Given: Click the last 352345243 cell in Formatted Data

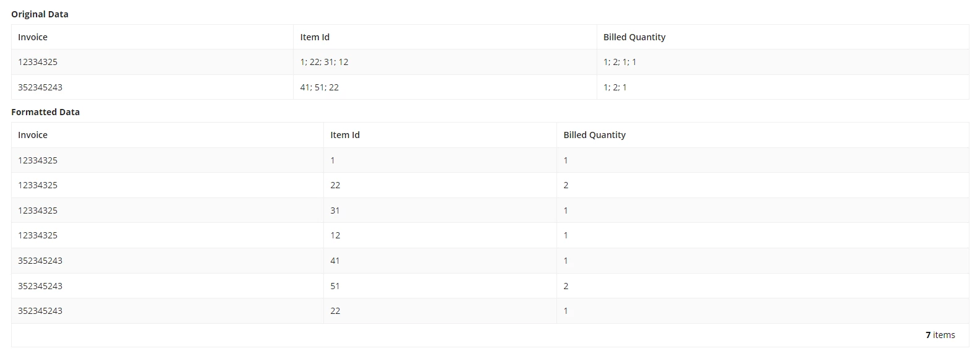Looking at the screenshot, I should [x=168, y=311].
